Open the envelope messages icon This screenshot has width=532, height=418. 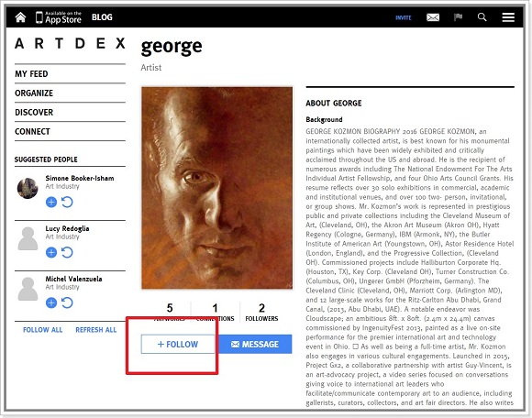433,17
